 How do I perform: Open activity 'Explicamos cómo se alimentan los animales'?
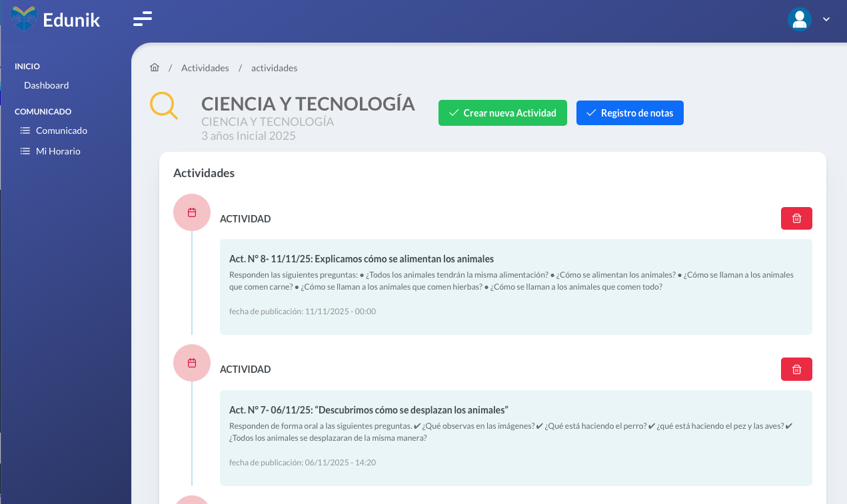pyautogui.click(x=361, y=259)
